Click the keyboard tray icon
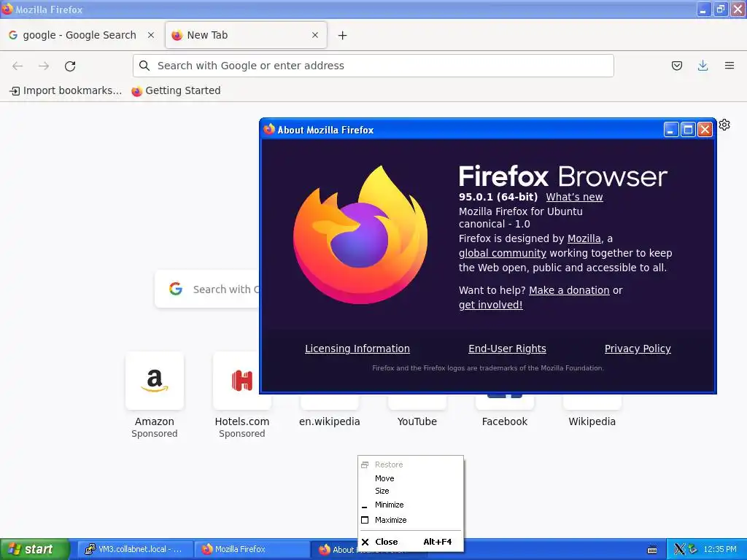 [x=652, y=550]
